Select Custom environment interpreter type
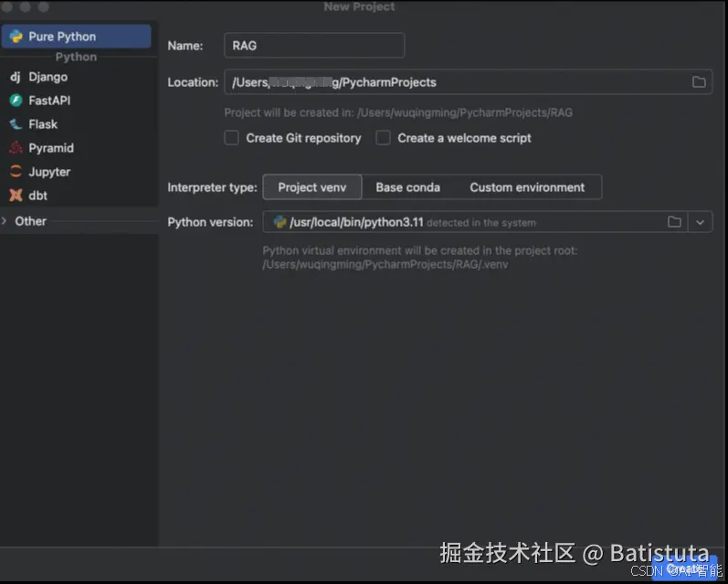Viewport: 728px width, 584px height. (x=527, y=187)
